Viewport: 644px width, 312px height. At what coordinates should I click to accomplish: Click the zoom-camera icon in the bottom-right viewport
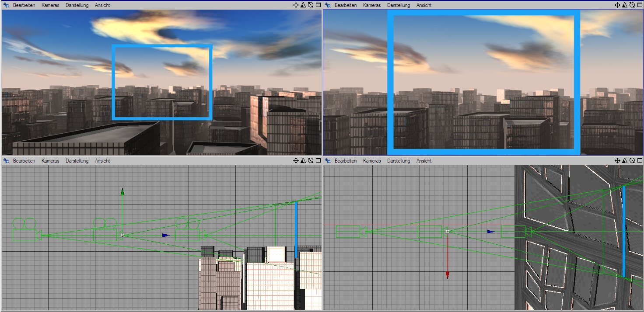[x=624, y=160]
